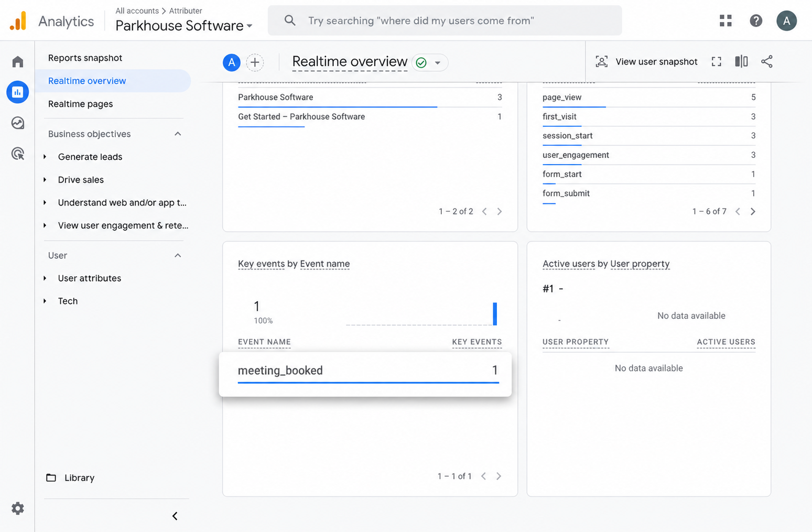Click the ACTIVE USERS column header
The height and width of the screenshot is (532, 812).
(x=726, y=342)
